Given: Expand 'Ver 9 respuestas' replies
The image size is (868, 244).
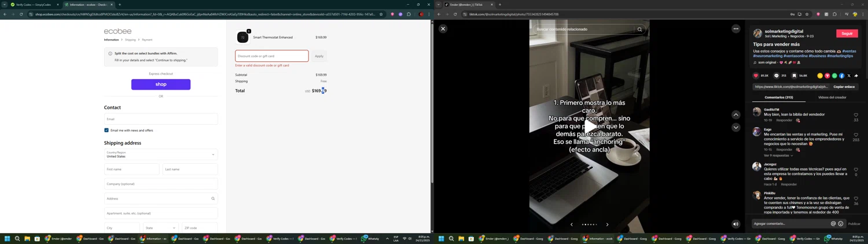Looking at the screenshot, I should 778,156.
